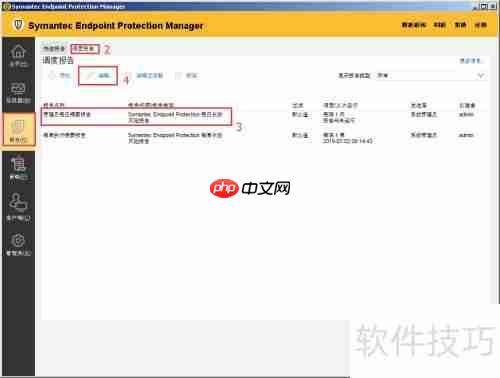Click admin in the weekly report row
Viewport: 500px width, 378px height.
[466, 135]
